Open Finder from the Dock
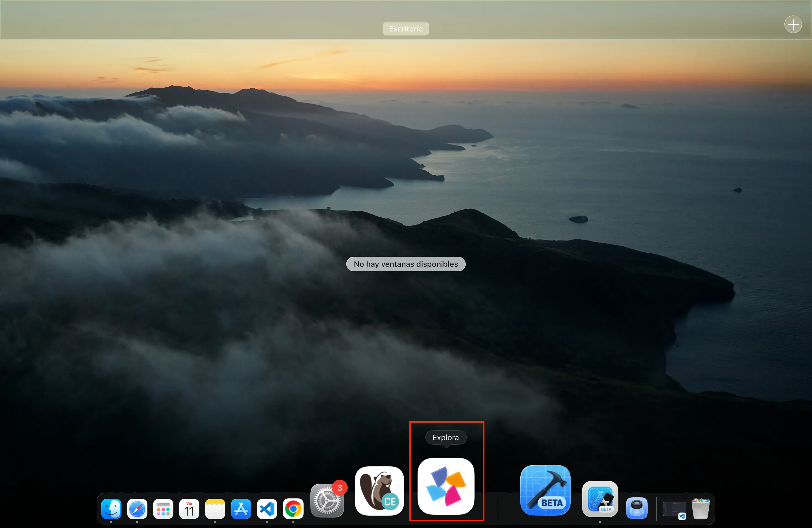Image resolution: width=812 pixels, height=528 pixels. (x=111, y=509)
